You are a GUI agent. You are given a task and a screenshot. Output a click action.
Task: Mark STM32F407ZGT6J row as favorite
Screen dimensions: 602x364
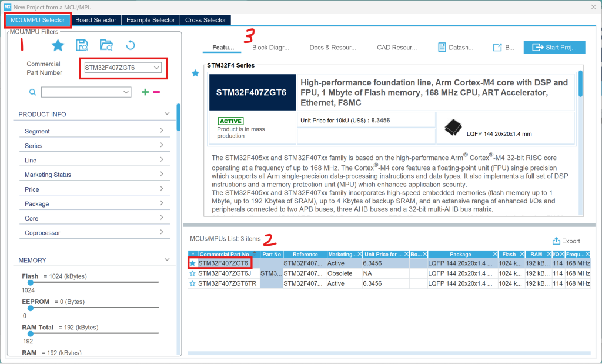click(x=193, y=273)
